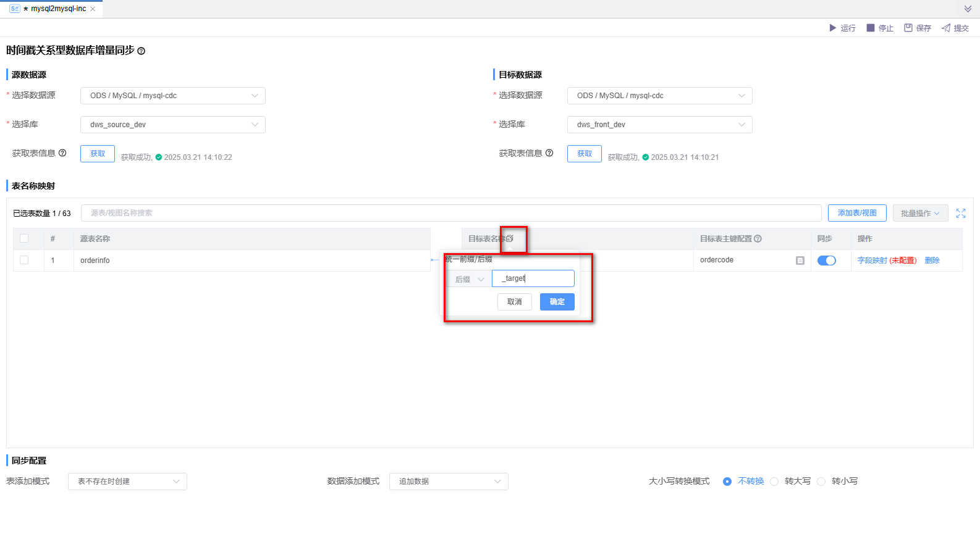Image resolution: width=980 pixels, height=534 pixels.
Task: Select the 转小写 radio option
Action: pos(821,482)
